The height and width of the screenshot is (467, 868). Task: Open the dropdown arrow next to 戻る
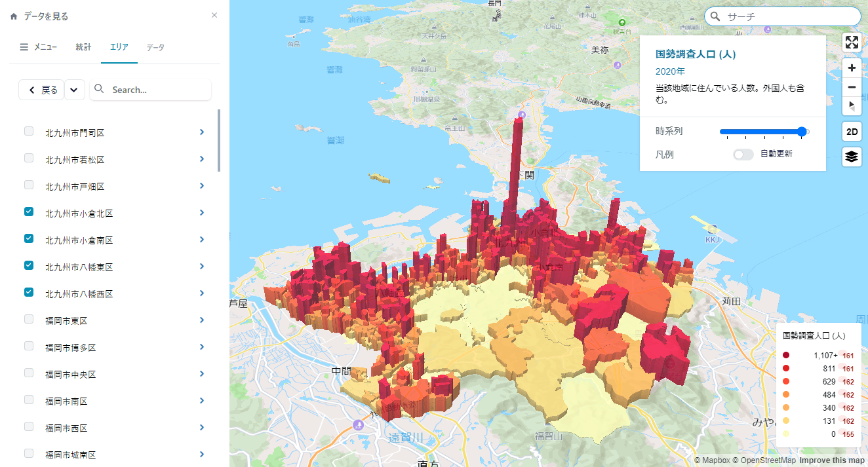[75, 90]
